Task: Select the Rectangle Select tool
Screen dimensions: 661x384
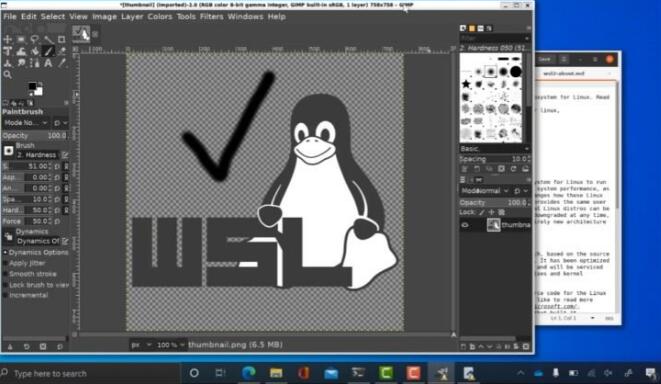Action: (21, 39)
